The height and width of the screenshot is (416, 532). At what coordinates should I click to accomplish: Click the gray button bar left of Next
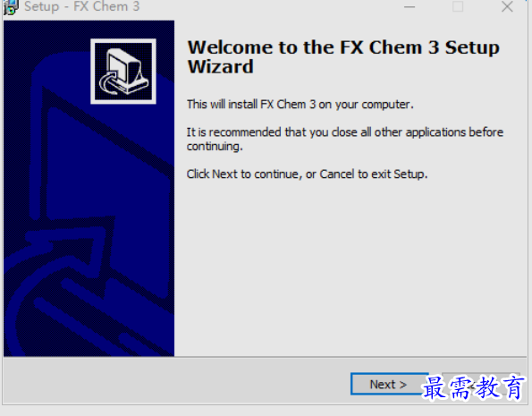pyautogui.click(x=176, y=381)
